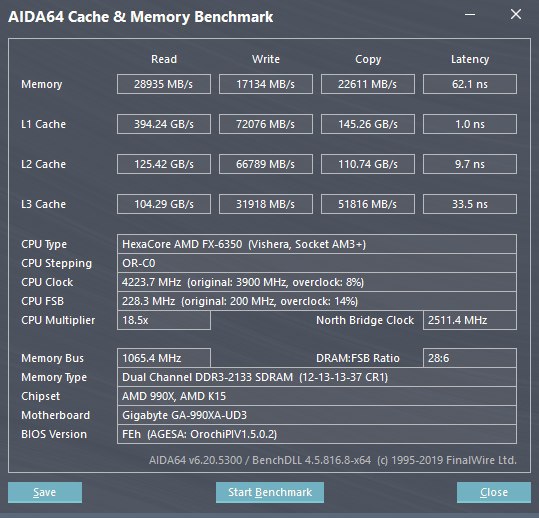
Task: Click the Write column header
Action: [x=266, y=59]
